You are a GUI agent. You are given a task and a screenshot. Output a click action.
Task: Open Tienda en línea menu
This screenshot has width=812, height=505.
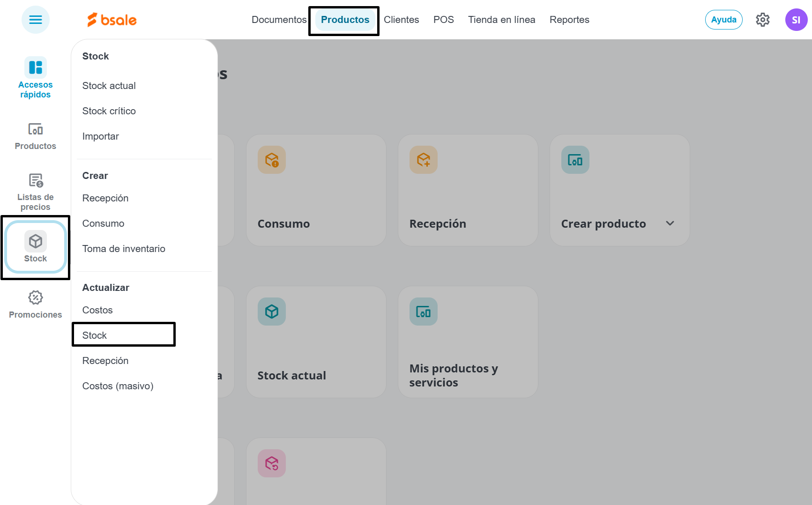pos(502,20)
